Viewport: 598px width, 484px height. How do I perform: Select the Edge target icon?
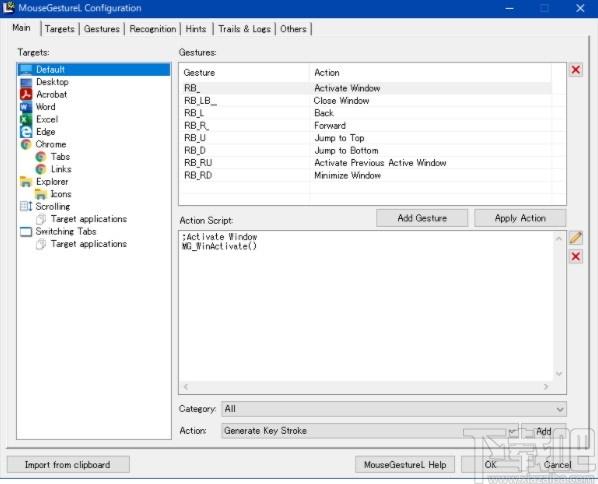26,132
